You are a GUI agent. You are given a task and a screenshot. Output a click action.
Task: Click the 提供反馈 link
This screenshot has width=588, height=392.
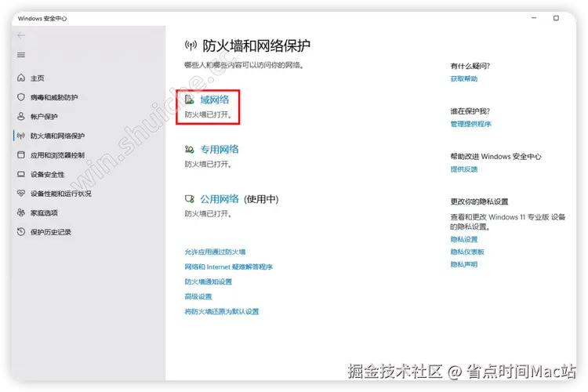(464, 169)
